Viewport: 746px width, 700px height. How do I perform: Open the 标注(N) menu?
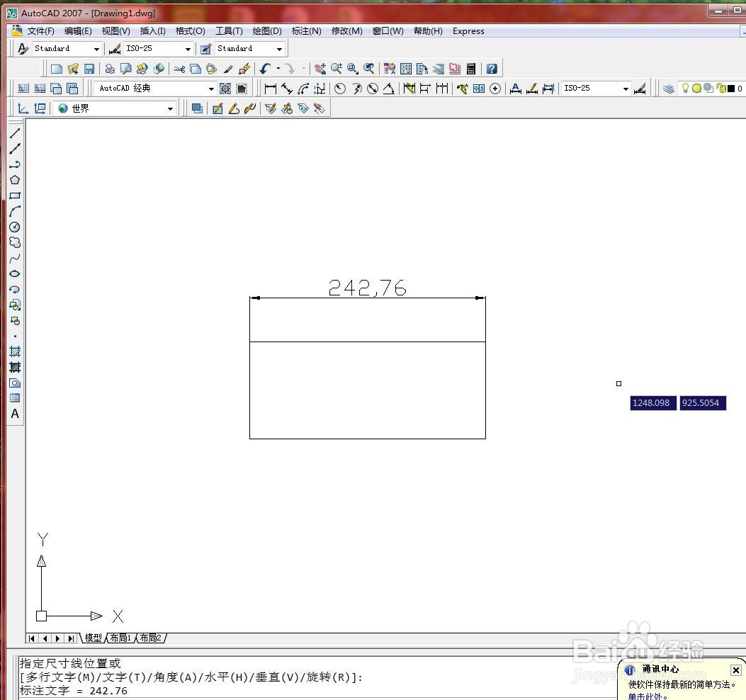tap(306, 31)
